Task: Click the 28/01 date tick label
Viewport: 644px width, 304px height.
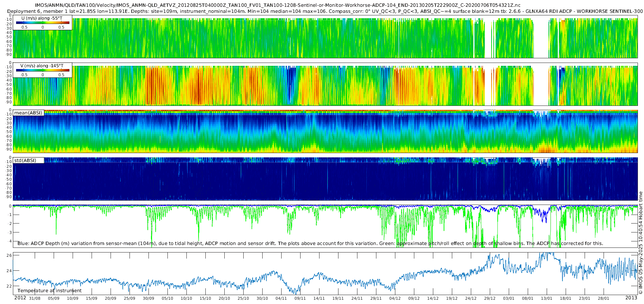Action: point(603,298)
